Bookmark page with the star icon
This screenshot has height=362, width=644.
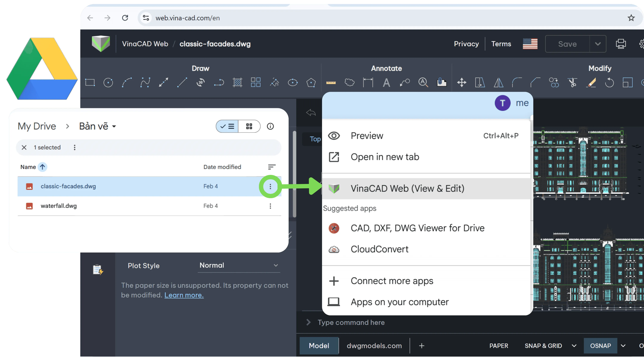click(631, 18)
